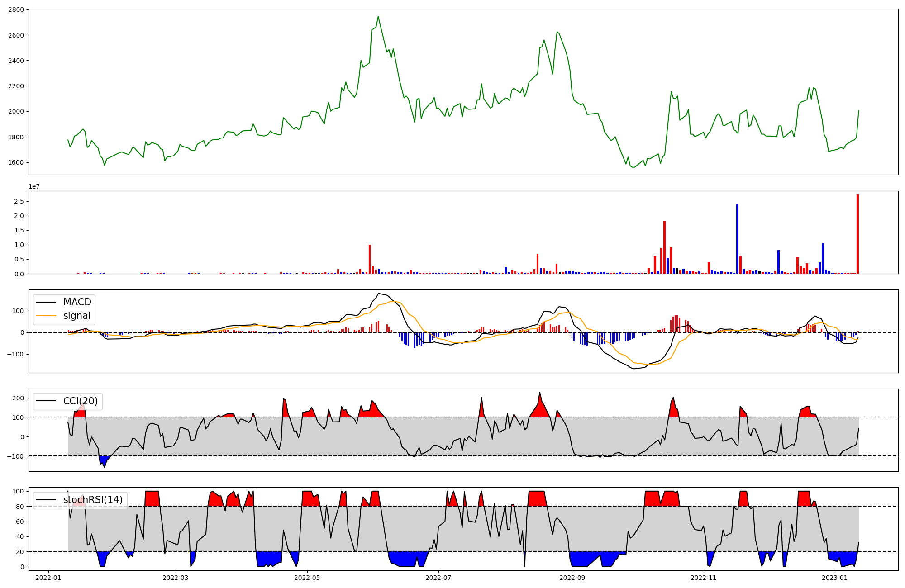Click the CCI(20) legend entry

point(80,401)
